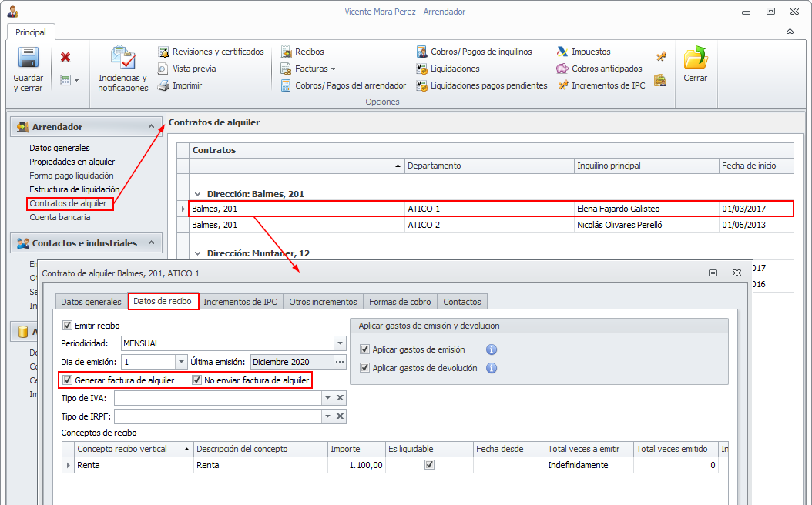Open Periodicidad MENSUAL dropdown

[x=340, y=343]
